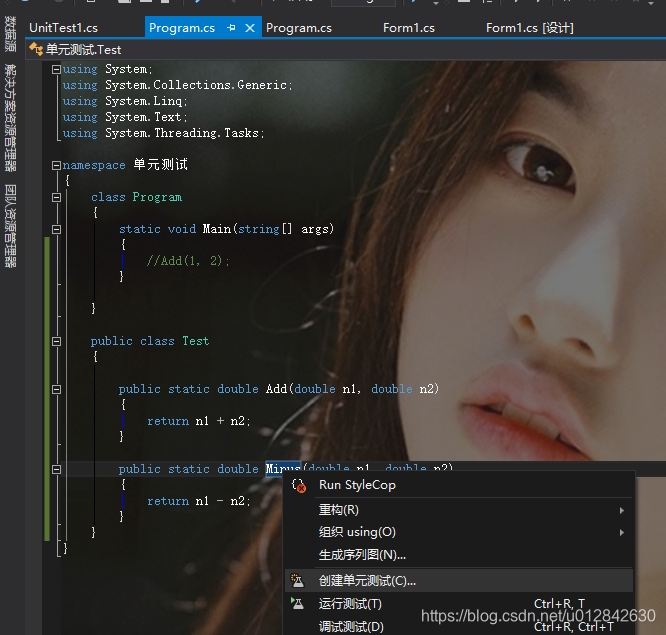666x635 pixels.
Task: Click the StyleCop icon in context menu
Action: pos(299,485)
